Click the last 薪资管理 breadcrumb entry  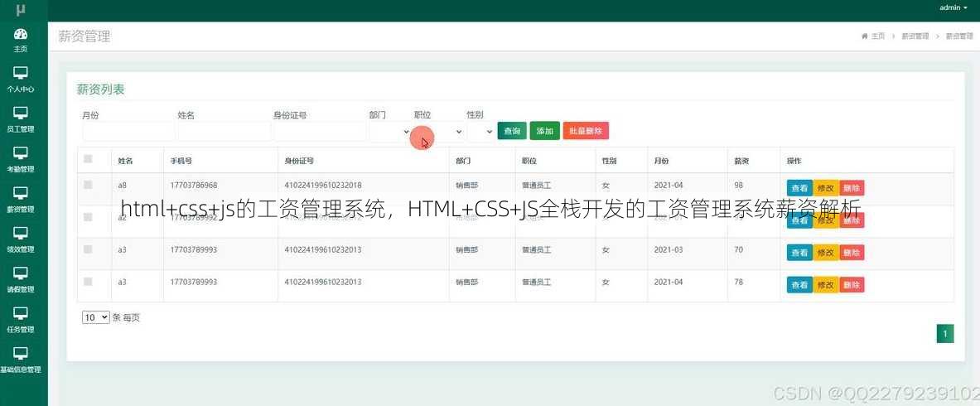(x=959, y=36)
